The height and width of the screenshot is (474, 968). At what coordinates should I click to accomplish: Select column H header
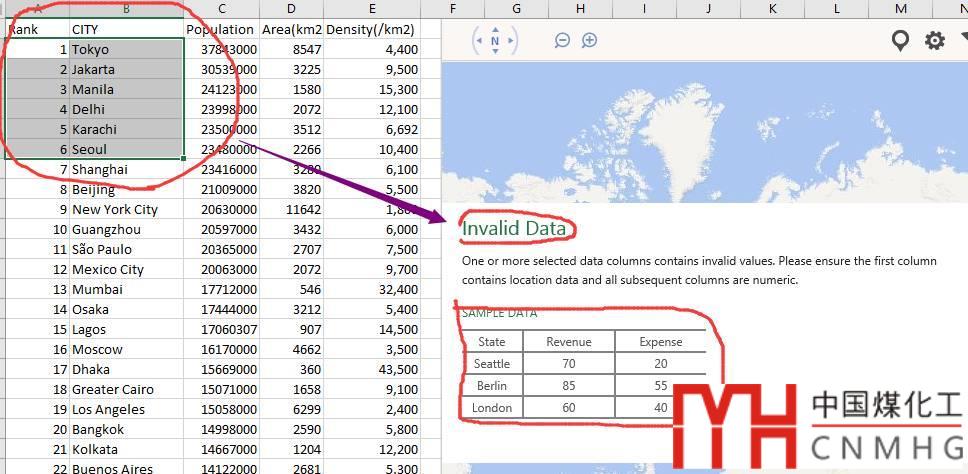point(580,9)
